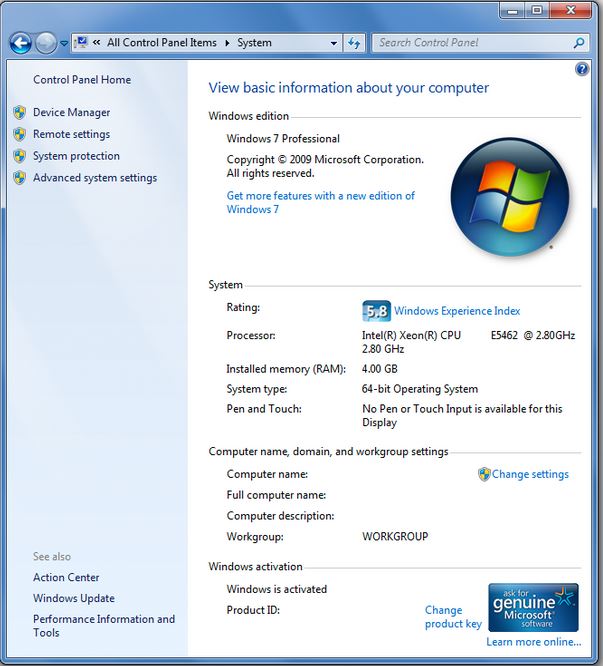Click the Refresh button beside address bar

[x=354, y=43]
